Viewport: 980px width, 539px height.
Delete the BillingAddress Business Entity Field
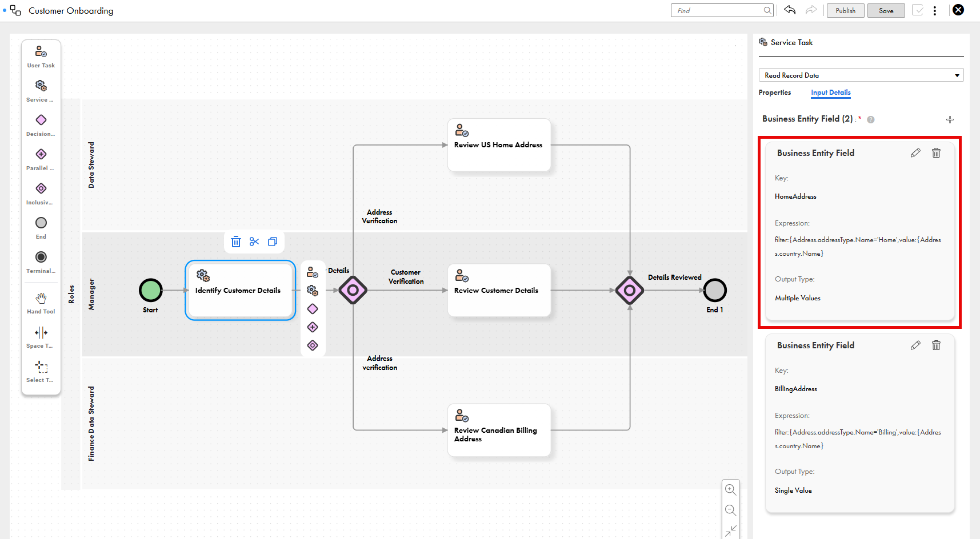pos(936,345)
